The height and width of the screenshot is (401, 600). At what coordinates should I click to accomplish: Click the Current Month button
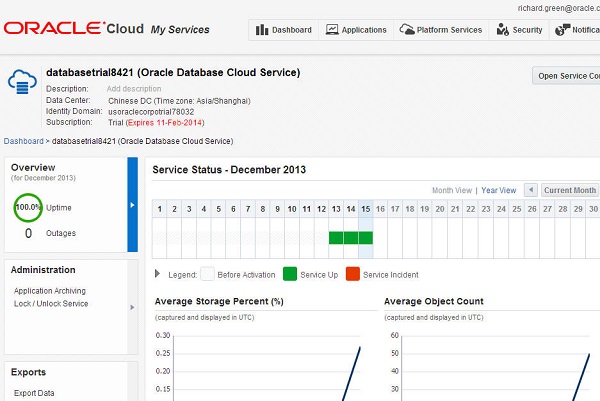(x=570, y=190)
